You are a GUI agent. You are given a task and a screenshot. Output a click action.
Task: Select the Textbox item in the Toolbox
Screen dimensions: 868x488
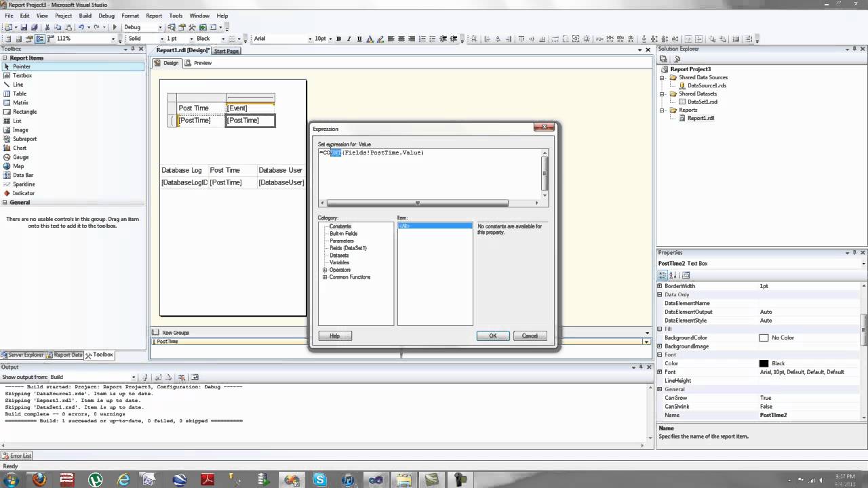22,75
